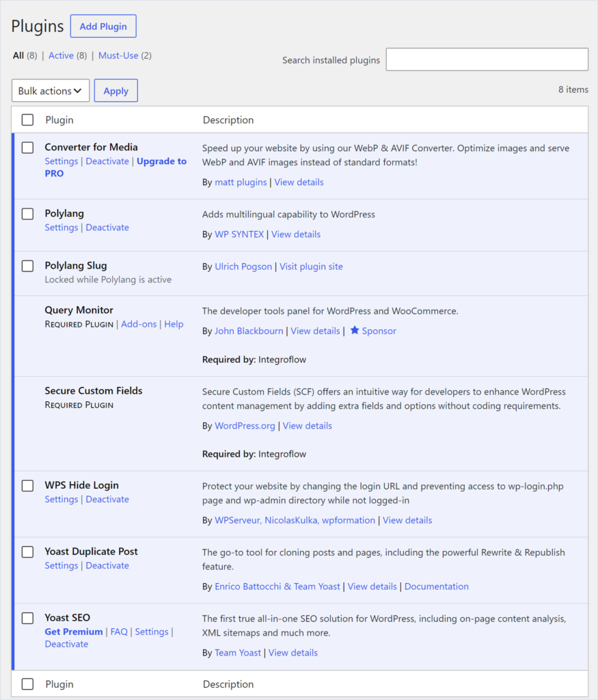The width and height of the screenshot is (598, 700).
Task: Open Converter for Media Settings
Action: 61,161
